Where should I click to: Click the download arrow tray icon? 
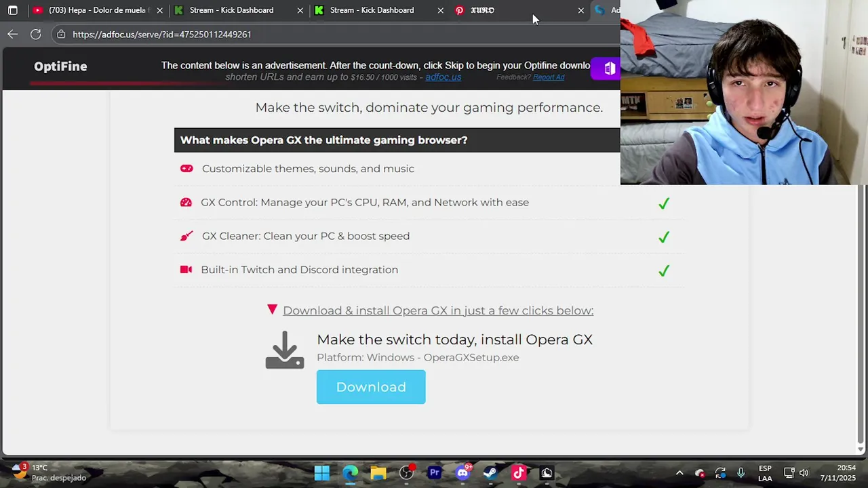point(285,350)
